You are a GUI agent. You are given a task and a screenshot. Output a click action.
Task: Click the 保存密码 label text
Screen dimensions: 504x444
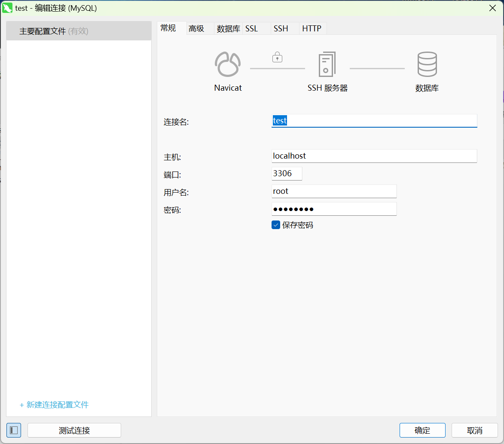click(298, 225)
